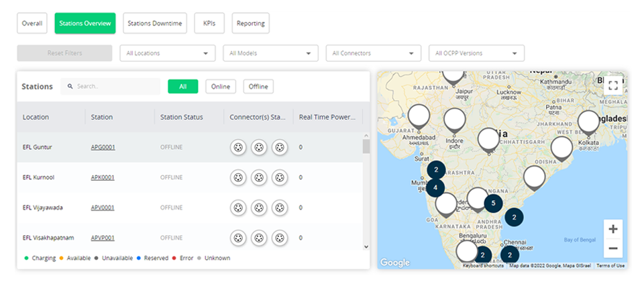644x282 pixels.
Task: Click second connector icon of EFL Kurnool
Action: pos(259,177)
